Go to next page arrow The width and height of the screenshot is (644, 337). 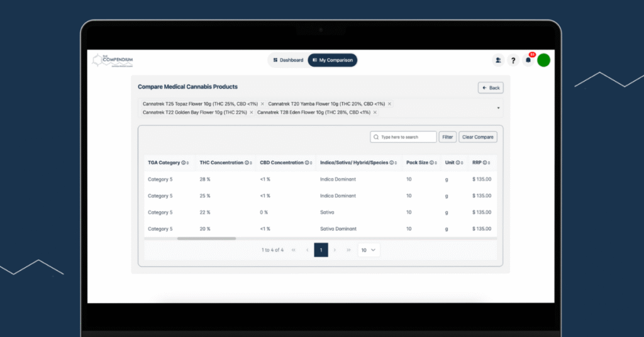[335, 250]
